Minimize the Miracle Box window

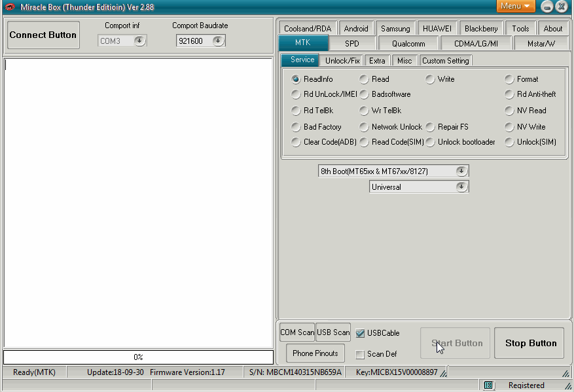[547, 7]
